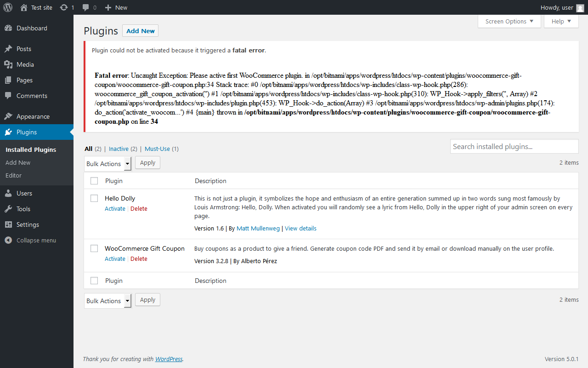588x368 pixels.
Task: Click the Media icon in sidebar
Action: pyautogui.click(x=8, y=64)
